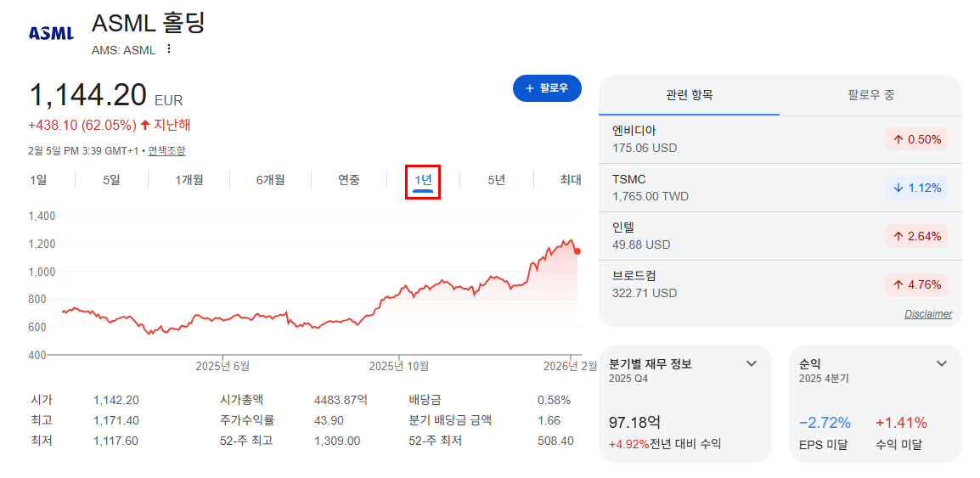
Task: Click the 시가 value 1,142.20
Action: (x=116, y=400)
